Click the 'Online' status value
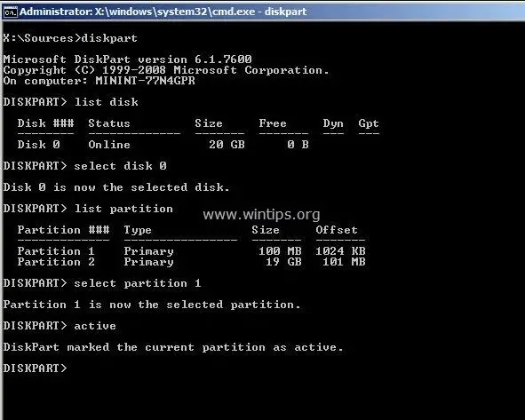525x420 pixels. 109,145
